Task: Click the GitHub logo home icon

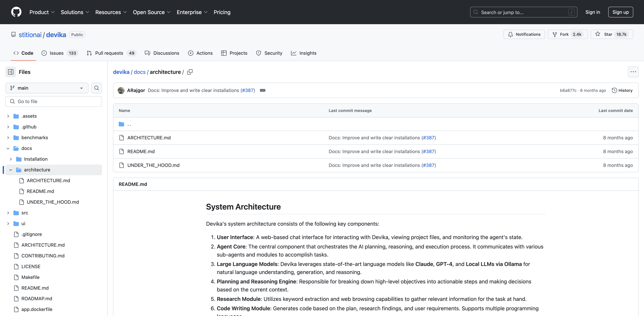Action: (16, 12)
